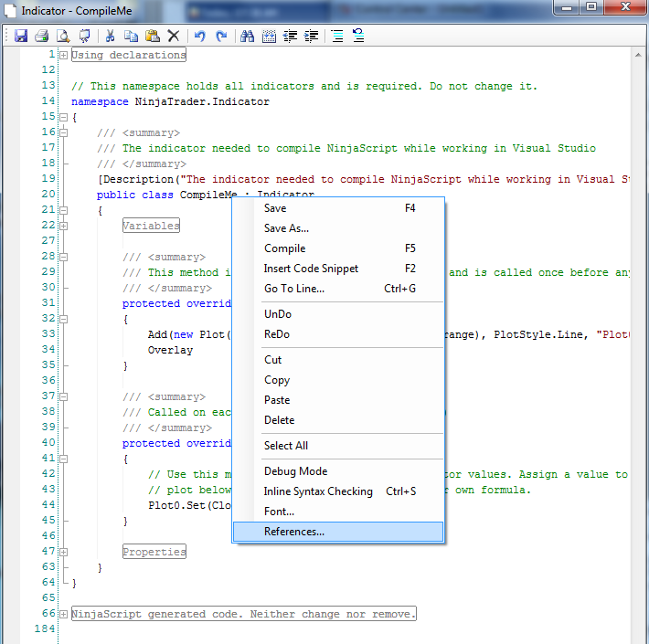
Task: Click the 'Plot0.Set' code on line 44
Action: click(176, 505)
